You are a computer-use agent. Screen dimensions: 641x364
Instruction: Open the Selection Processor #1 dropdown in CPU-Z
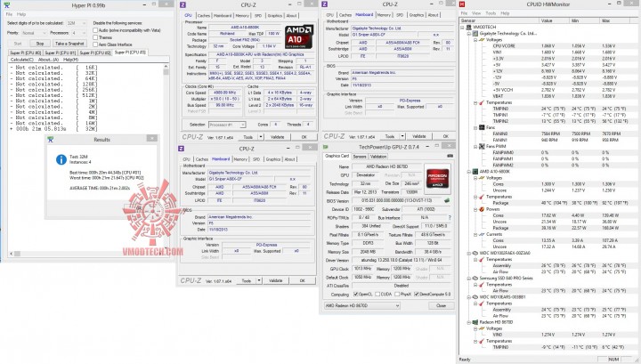[x=227, y=125]
